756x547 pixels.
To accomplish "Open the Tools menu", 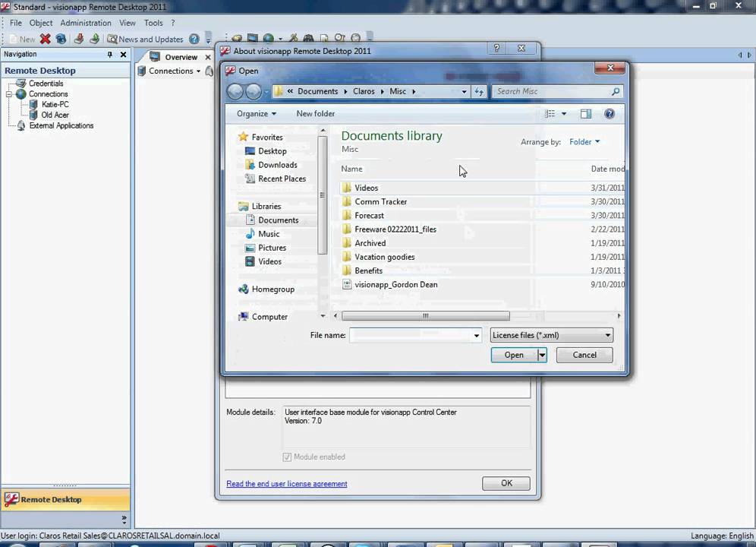I will tap(153, 23).
